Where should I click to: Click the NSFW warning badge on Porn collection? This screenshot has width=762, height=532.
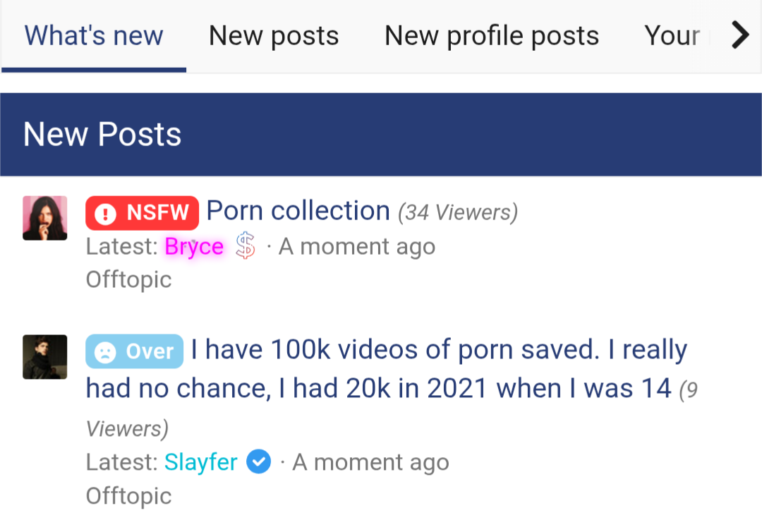tap(142, 212)
